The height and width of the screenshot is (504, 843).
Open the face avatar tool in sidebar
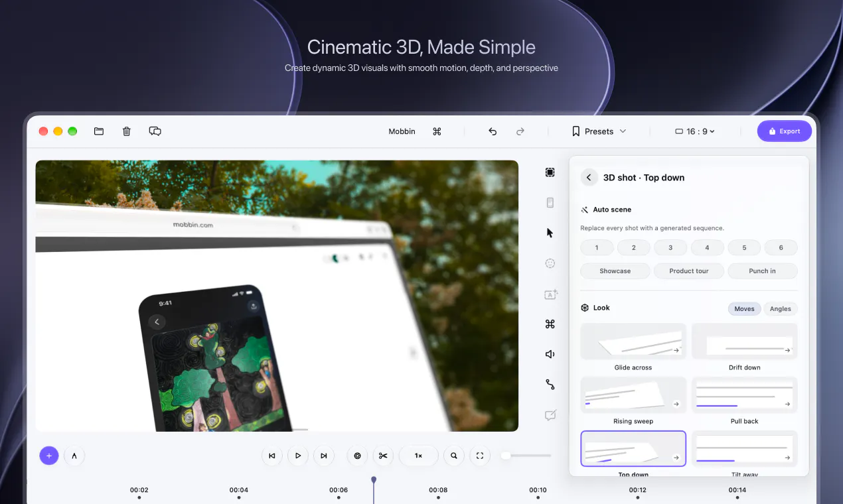click(x=550, y=263)
